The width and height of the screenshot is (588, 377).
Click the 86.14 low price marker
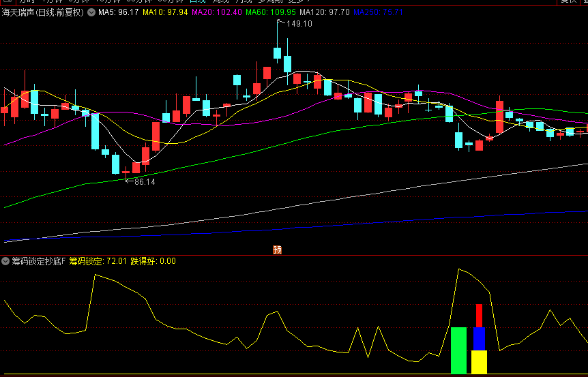point(145,182)
